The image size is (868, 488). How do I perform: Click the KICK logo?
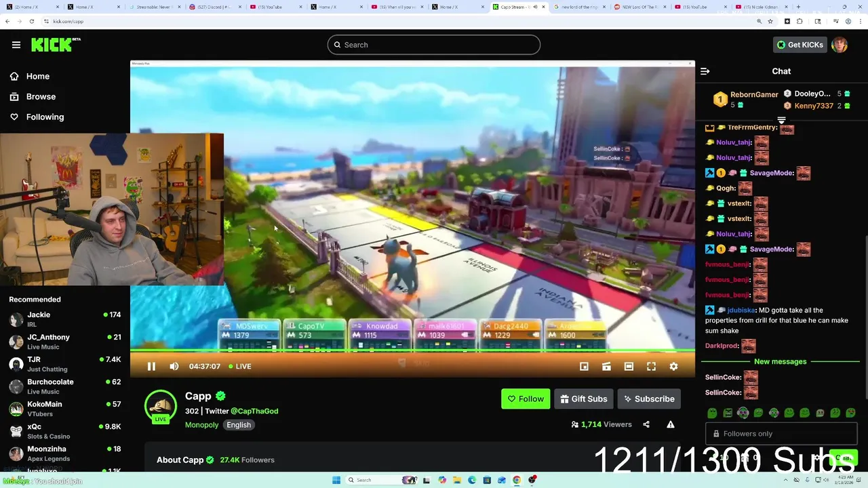click(x=55, y=45)
